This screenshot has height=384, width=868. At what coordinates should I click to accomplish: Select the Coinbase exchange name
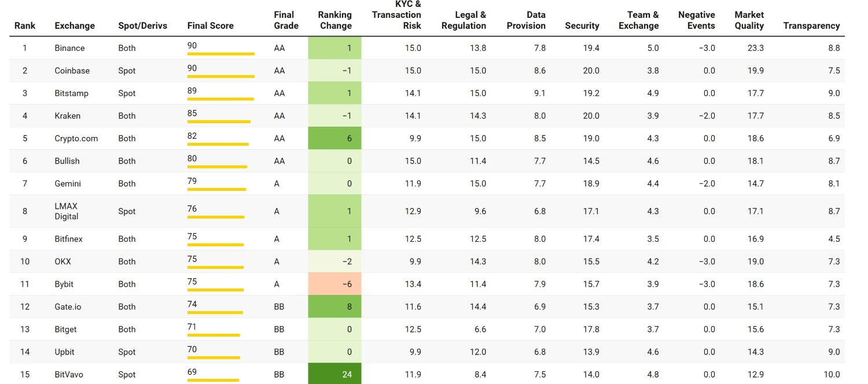(72, 71)
